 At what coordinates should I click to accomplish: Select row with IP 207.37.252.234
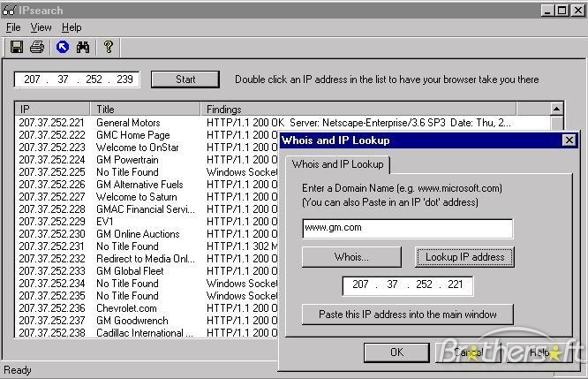[147, 284]
